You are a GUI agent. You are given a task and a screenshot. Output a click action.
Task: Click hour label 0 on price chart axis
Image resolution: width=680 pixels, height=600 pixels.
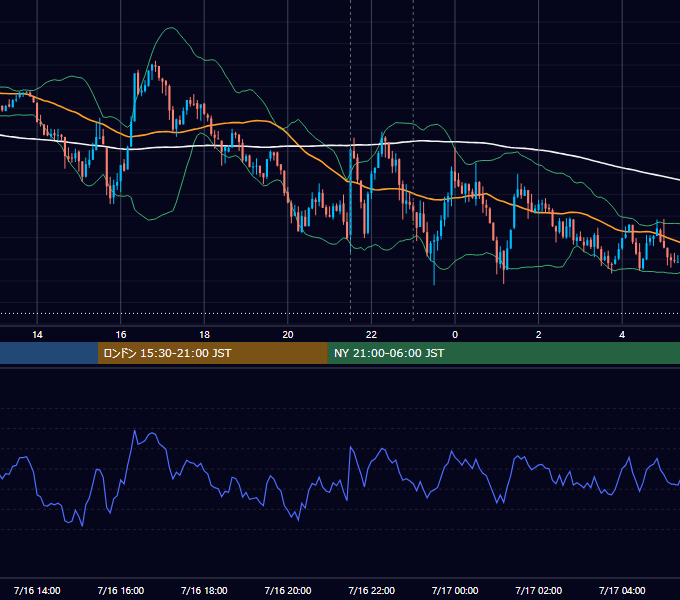coord(455,335)
